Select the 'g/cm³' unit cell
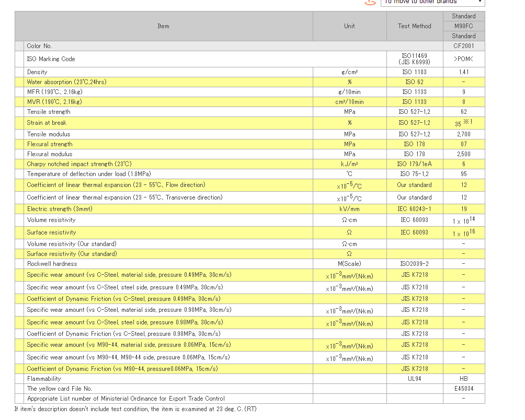Viewport: 525px width, 420px height. [x=349, y=72]
